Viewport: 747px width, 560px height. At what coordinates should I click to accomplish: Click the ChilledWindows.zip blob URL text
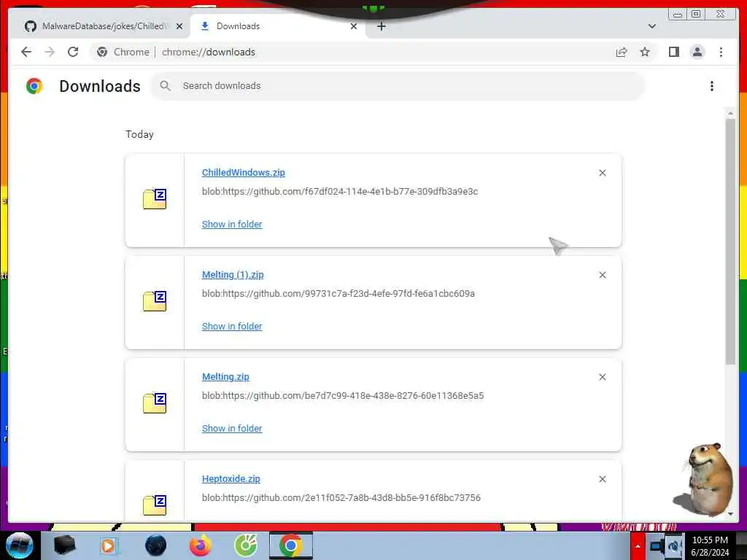click(340, 192)
